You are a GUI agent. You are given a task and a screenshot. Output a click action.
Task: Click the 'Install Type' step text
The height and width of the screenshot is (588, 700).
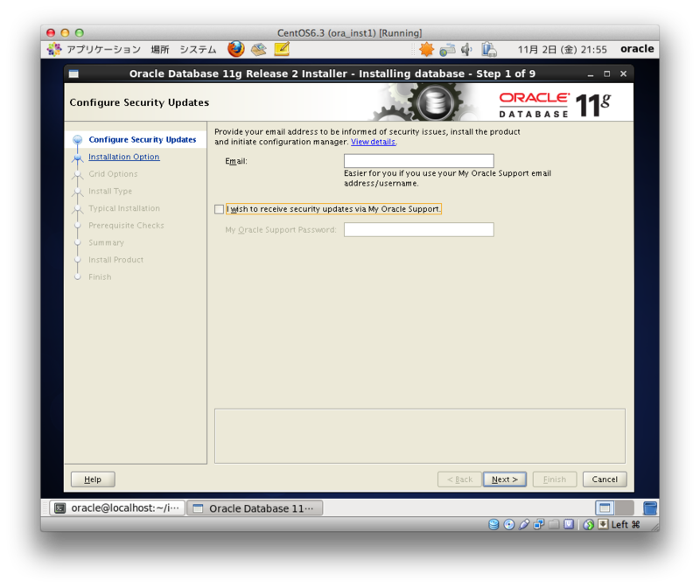pos(110,191)
